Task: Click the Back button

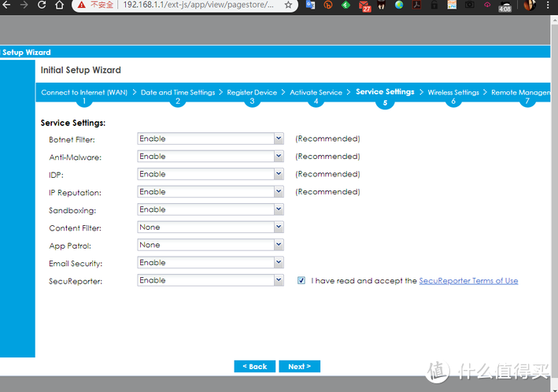Action: pos(254,367)
